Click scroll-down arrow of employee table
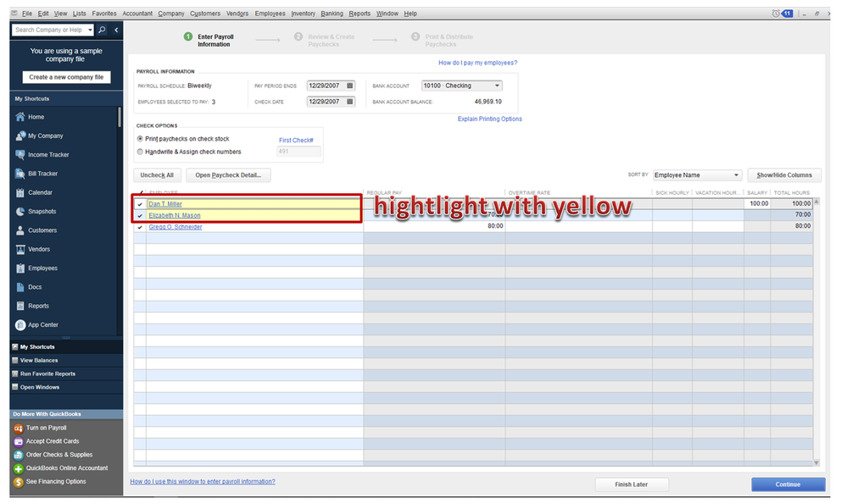Viewport: 847px width, 504px height. pos(816,462)
